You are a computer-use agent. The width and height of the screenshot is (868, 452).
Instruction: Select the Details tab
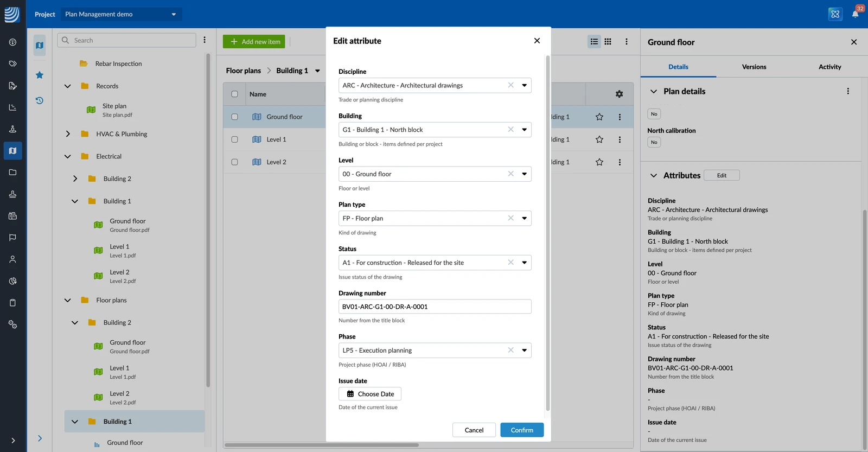[678, 67]
